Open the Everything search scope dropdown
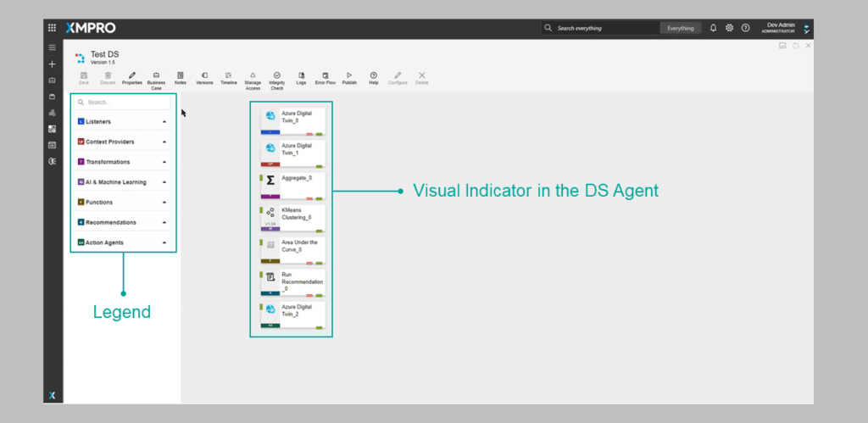868x423 pixels. pos(680,28)
